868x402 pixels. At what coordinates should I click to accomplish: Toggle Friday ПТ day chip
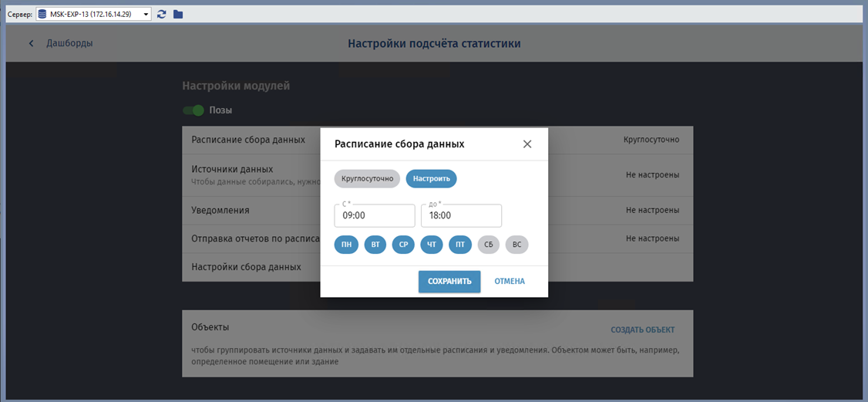tap(459, 245)
